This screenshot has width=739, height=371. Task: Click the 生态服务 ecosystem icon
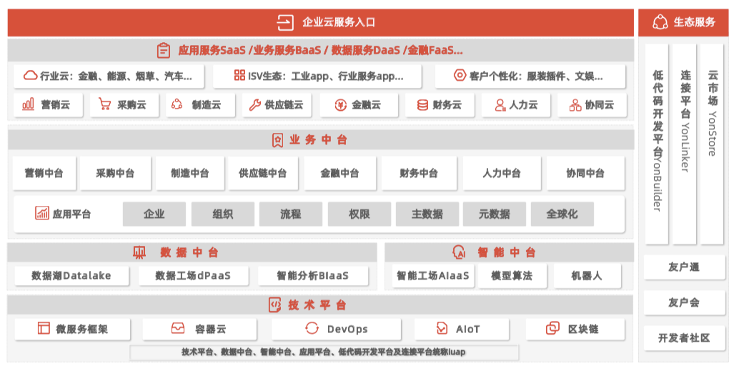(660, 22)
